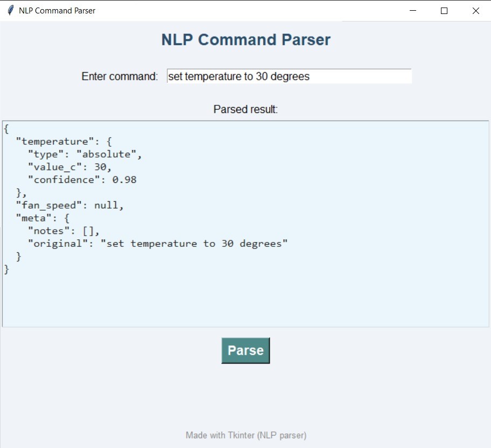491x448 pixels.
Task: Click the Tkinter feather icon in title bar
Action: [x=10, y=10]
